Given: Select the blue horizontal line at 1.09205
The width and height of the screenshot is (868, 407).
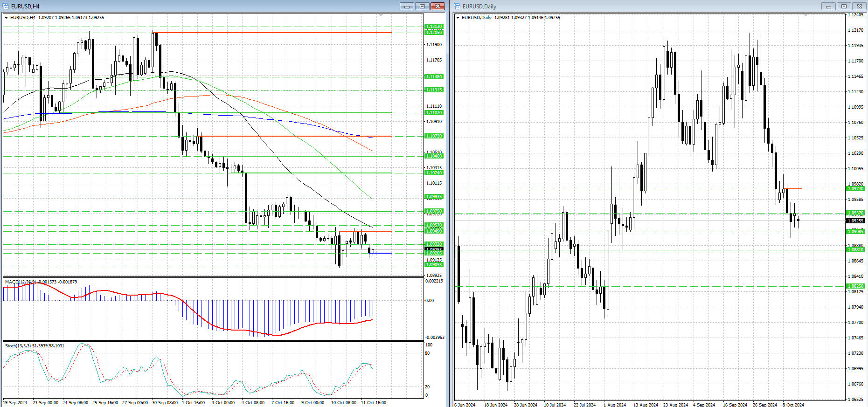Looking at the screenshot, I should (x=382, y=253).
